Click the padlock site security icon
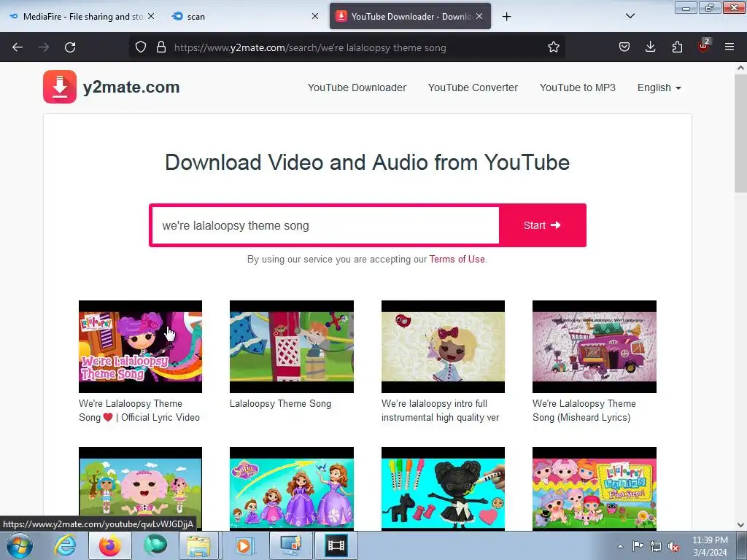 point(161,47)
